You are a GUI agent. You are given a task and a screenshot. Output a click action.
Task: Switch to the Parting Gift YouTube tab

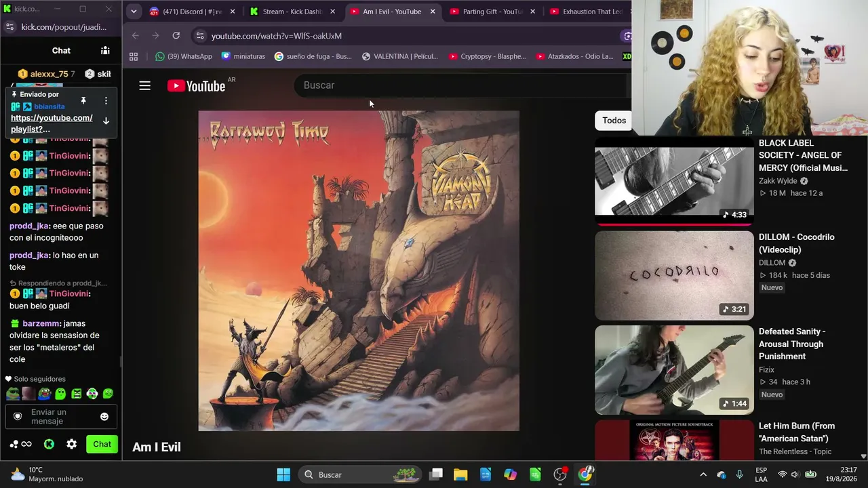492,12
